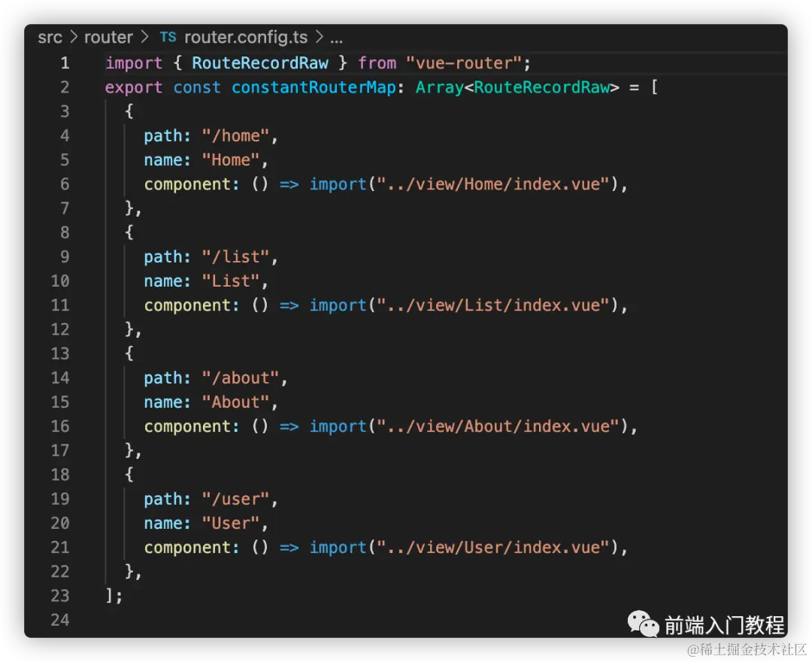Click "../view/User/index.vue" import path
The height and width of the screenshot is (662, 812).
[492, 547]
